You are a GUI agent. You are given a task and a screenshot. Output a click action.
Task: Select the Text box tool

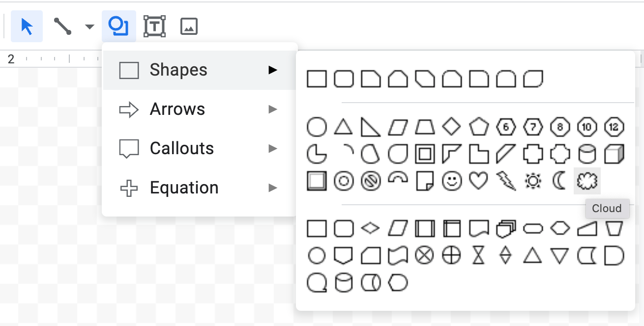click(154, 26)
